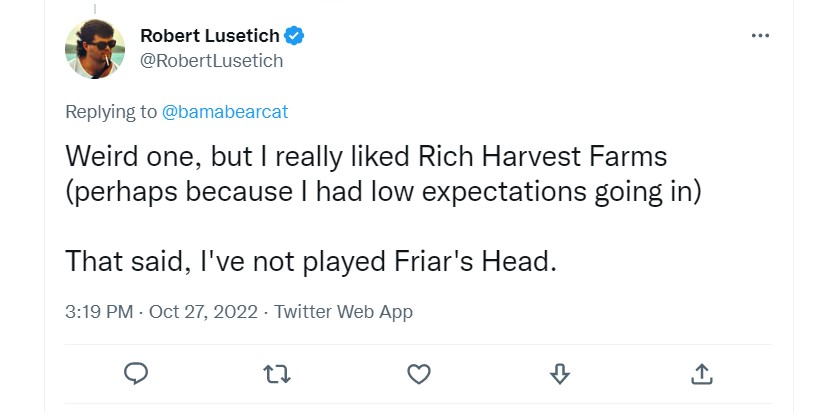Click the Oct 27, 2022 date
Viewport: 815px width, 413px height.
pos(205,312)
